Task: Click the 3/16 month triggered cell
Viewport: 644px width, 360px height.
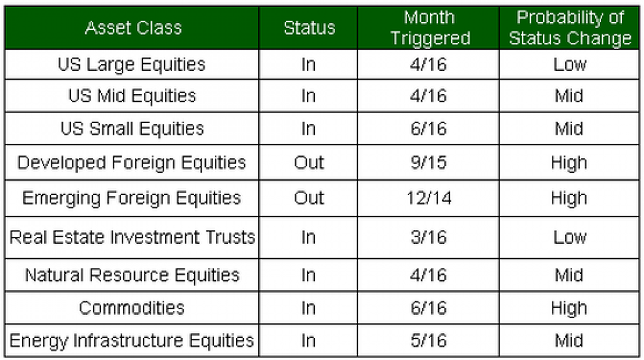Action: tap(429, 237)
